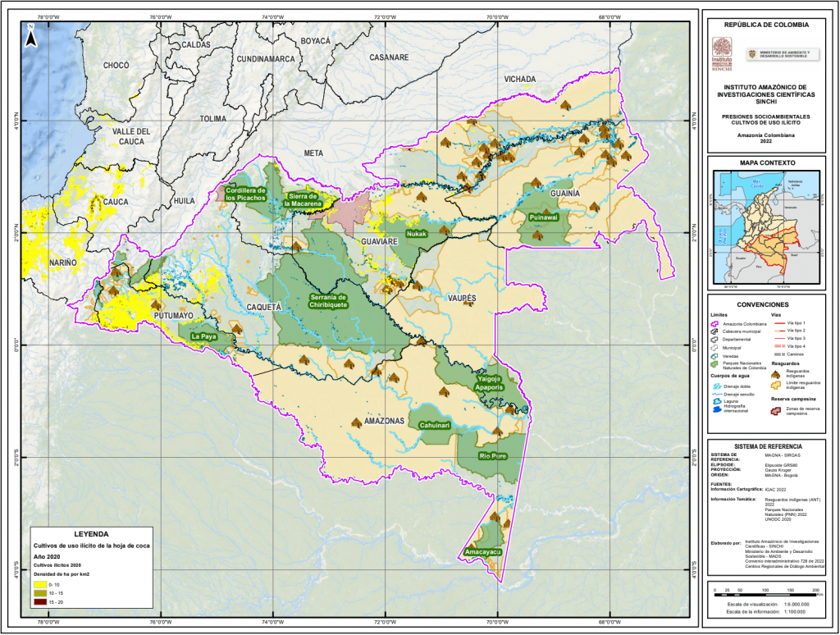Click the CUNDINAMARCA department label
The image size is (840, 635).
click(x=266, y=59)
